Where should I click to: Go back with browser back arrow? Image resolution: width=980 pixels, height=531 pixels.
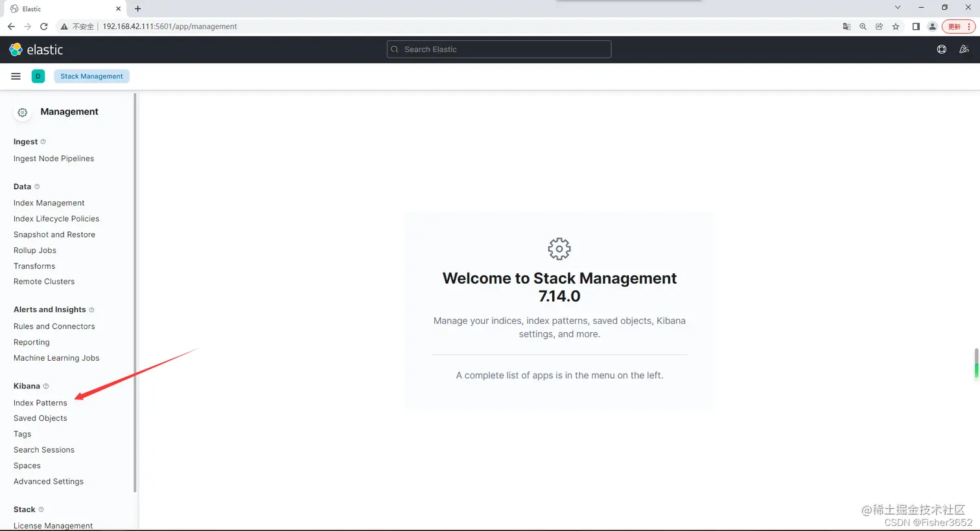click(x=11, y=27)
